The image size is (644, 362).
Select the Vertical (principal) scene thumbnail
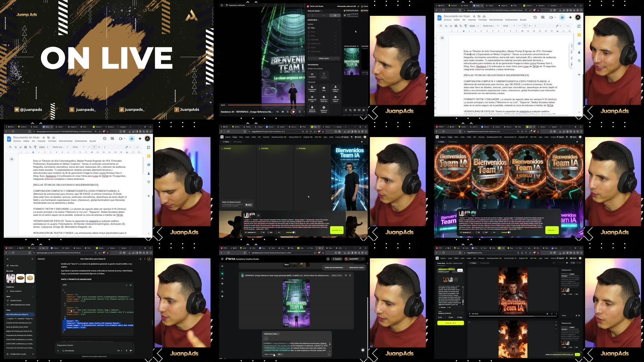[351, 61]
